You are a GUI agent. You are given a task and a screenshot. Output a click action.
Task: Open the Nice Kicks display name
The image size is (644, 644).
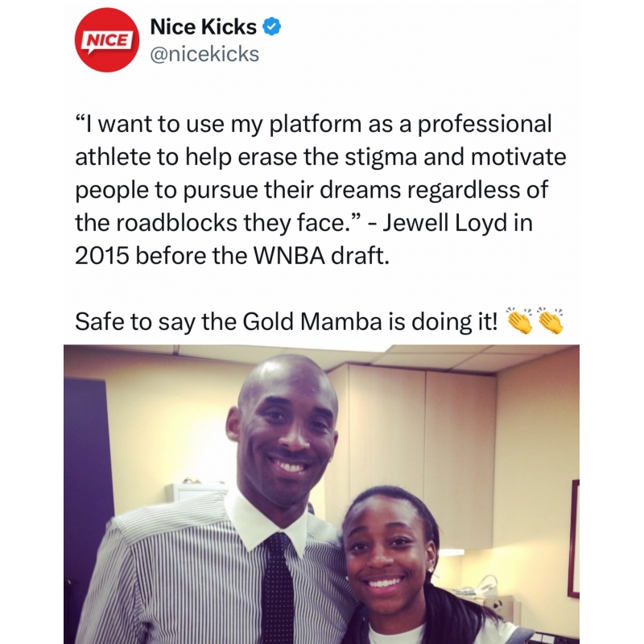[204, 27]
